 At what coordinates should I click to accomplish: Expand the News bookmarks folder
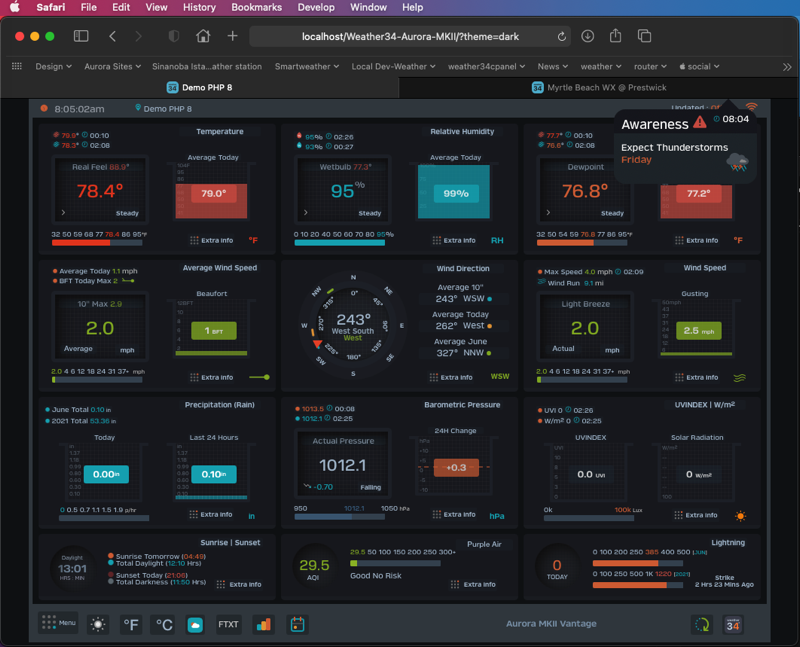click(553, 66)
